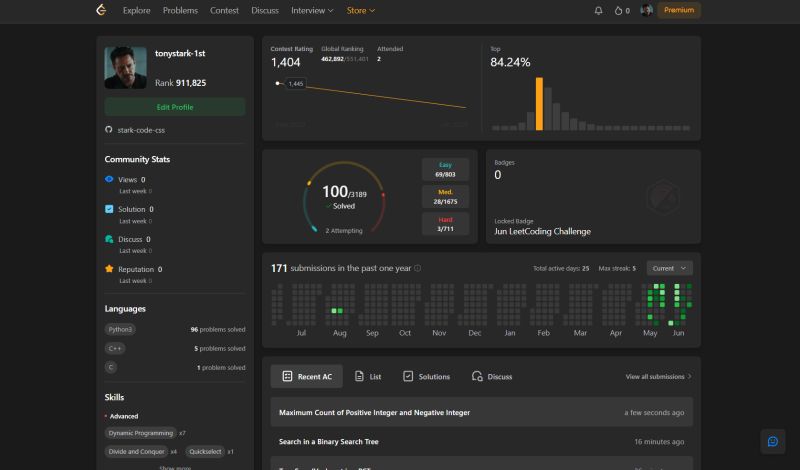This screenshot has height=470, width=800.
Task: Open Search in a Binary Search Tree
Action: (482, 441)
